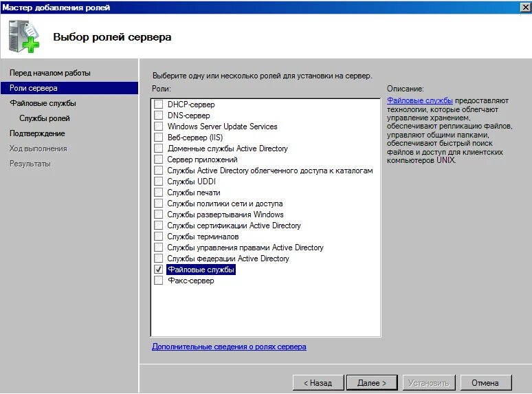Click the server roles wizard icon
532x394 pixels.
click(24, 36)
